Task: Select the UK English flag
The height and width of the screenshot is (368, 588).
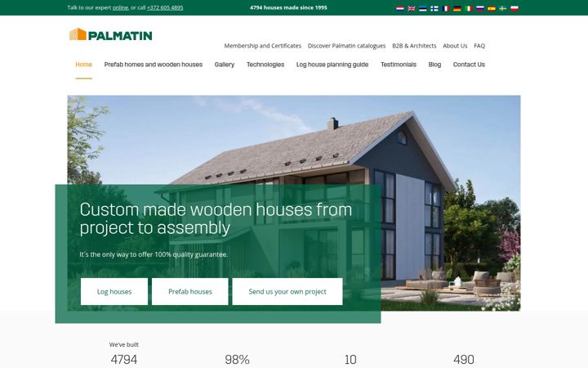Action: click(x=412, y=8)
